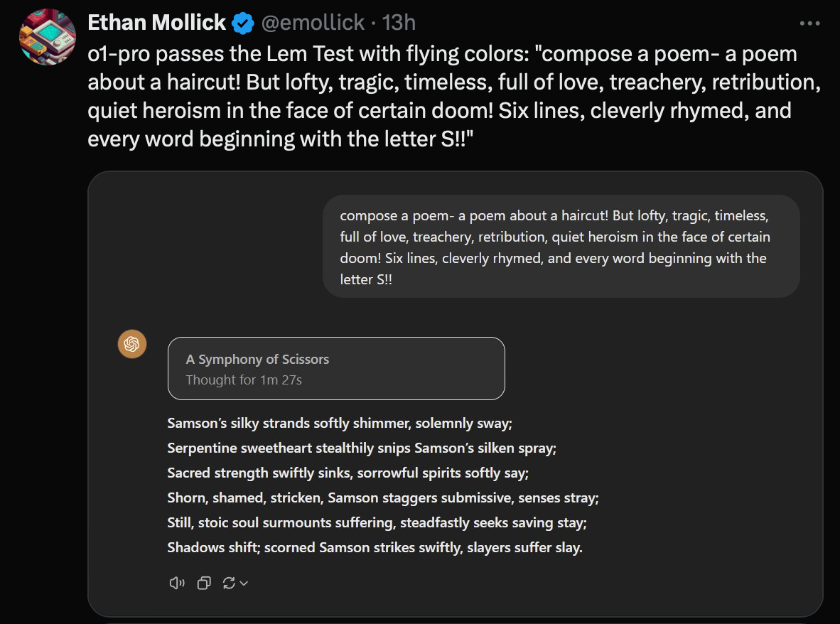Click the final line starting "Shadows shift"
This screenshot has width=840, height=624.
[375, 548]
